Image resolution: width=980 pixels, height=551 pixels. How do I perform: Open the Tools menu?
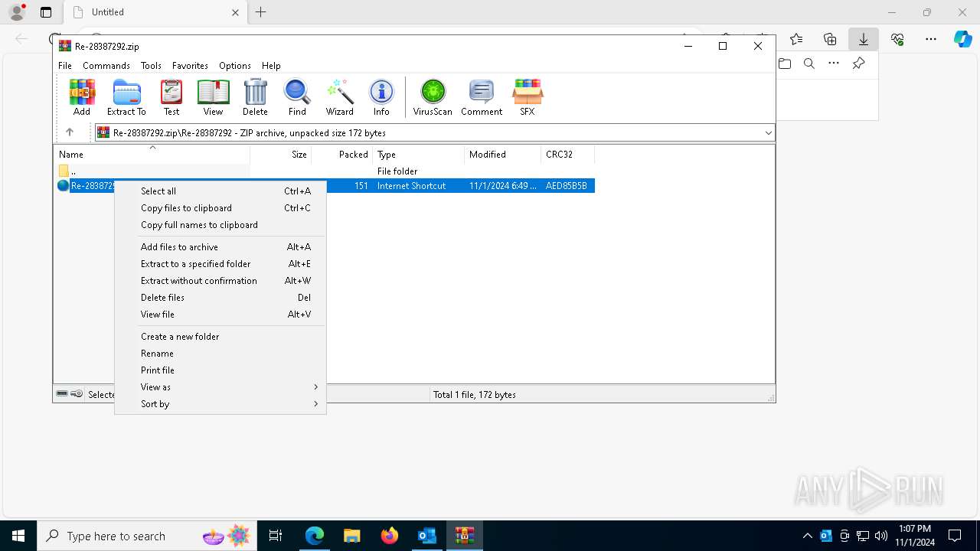(151, 66)
